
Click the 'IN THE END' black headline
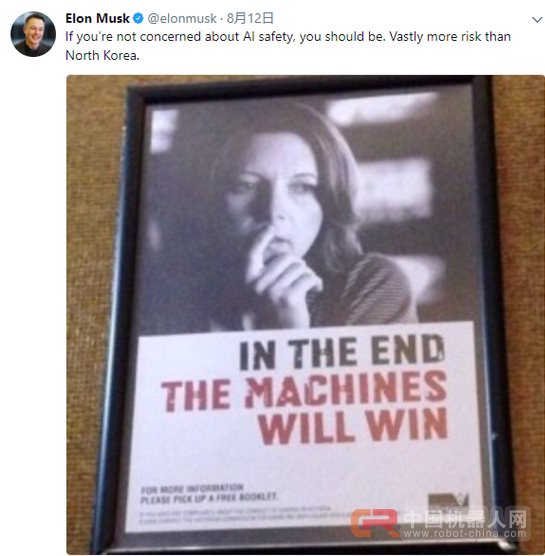coord(342,352)
